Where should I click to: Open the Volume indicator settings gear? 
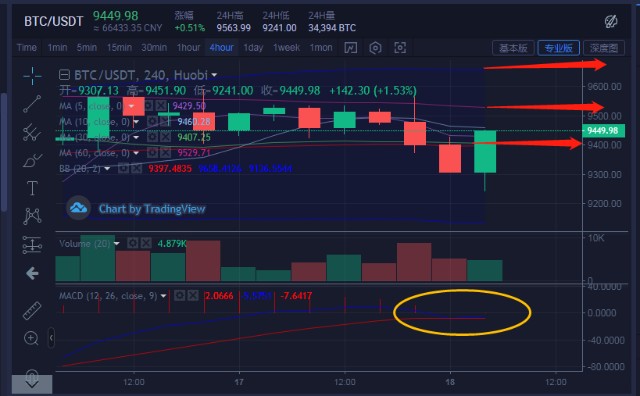point(133,243)
